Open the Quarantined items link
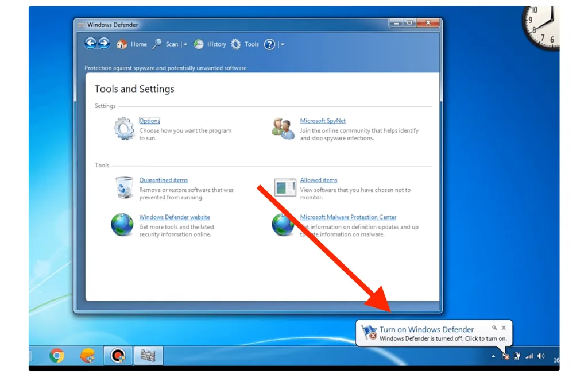Image resolution: width=588 pixels, height=377 pixels. (x=163, y=180)
